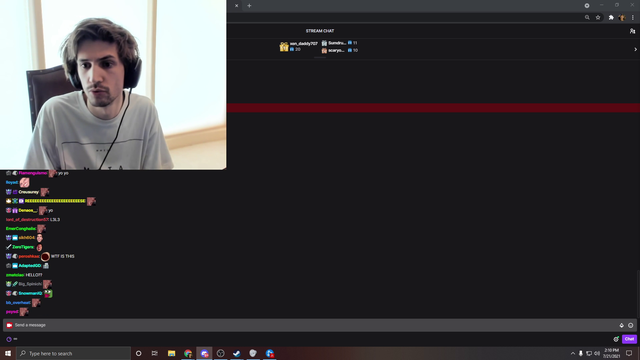Select the scaryo... gifter entry
Screen dimensions: 640x360
pos(339,50)
